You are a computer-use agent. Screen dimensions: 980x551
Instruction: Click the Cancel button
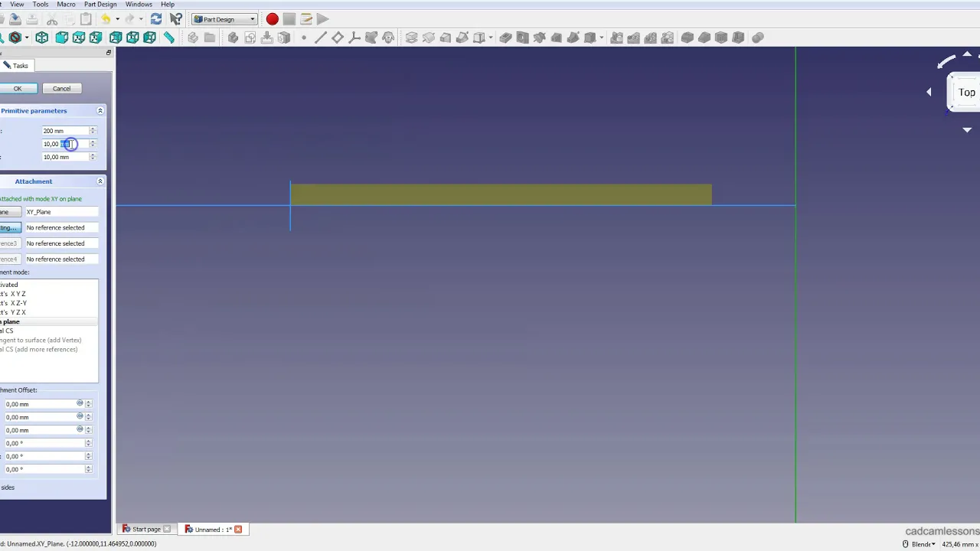61,89
